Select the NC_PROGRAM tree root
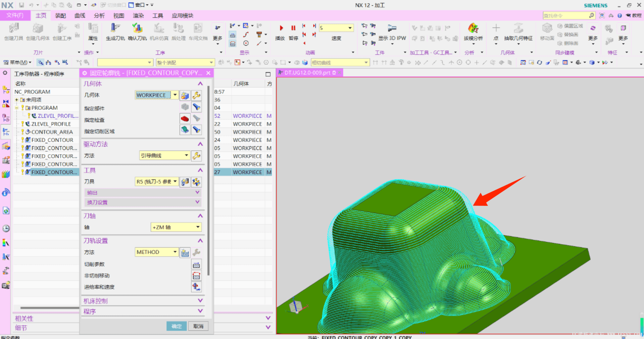This screenshot has width=644, height=339. tap(32, 92)
